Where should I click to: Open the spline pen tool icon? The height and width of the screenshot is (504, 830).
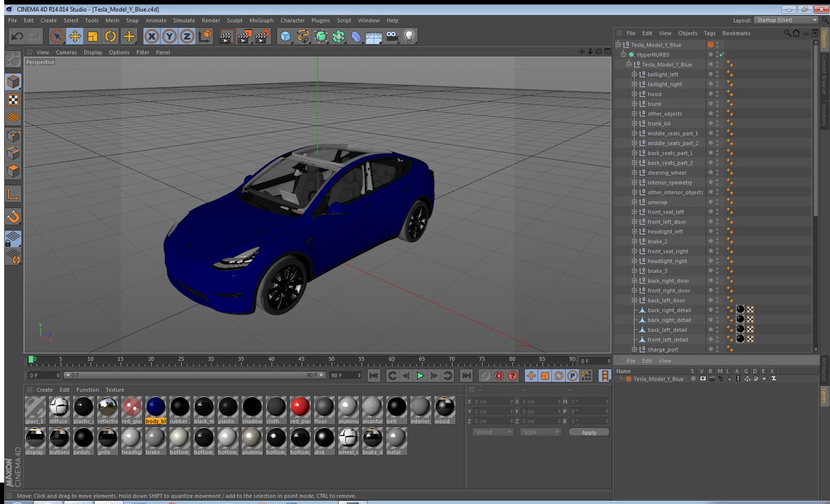pos(303,36)
